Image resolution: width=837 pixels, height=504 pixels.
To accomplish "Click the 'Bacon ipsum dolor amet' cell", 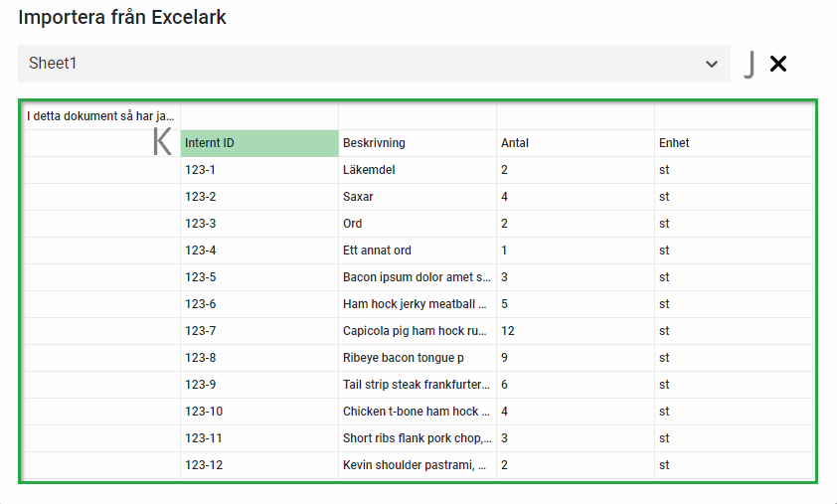I will click(x=417, y=277).
